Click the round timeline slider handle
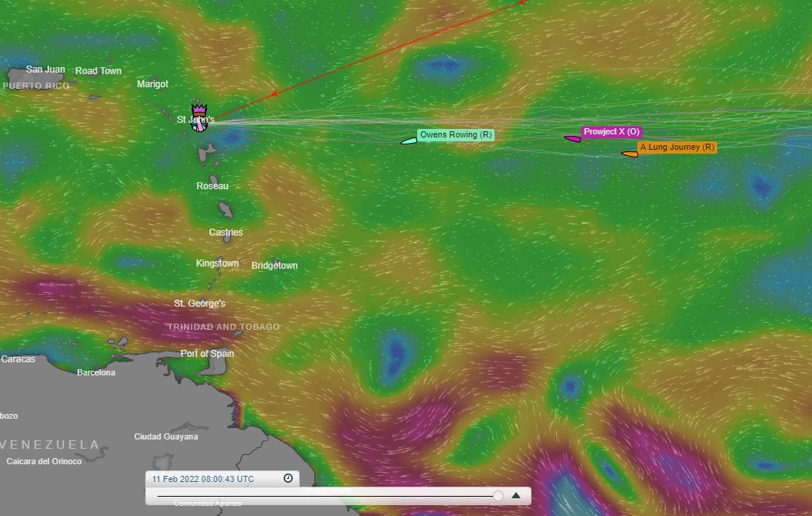Screen dimensions: 812x516 coord(497,494)
